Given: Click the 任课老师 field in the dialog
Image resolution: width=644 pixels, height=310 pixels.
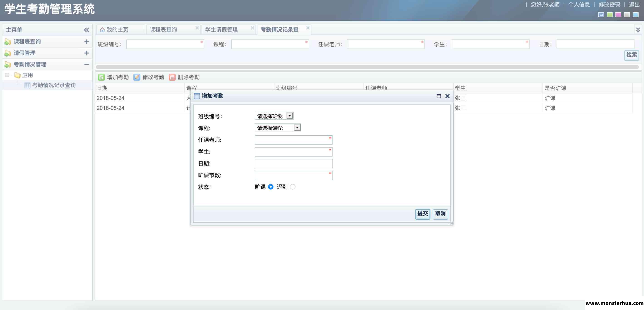Looking at the screenshot, I should [x=293, y=140].
